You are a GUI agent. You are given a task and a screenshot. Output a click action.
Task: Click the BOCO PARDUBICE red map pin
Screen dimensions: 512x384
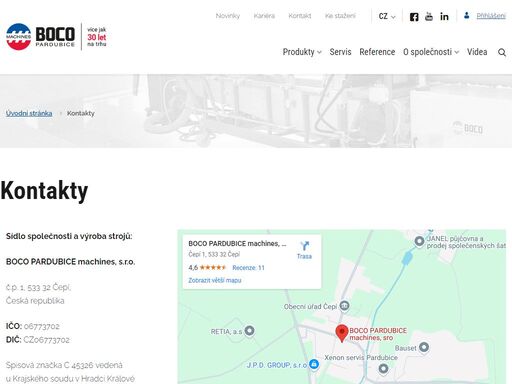coord(341,333)
